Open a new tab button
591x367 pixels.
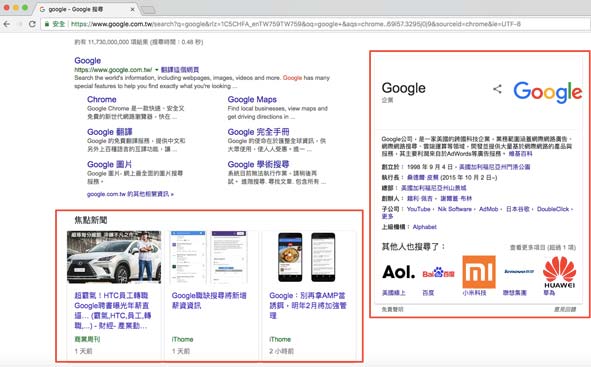click(x=148, y=9)
